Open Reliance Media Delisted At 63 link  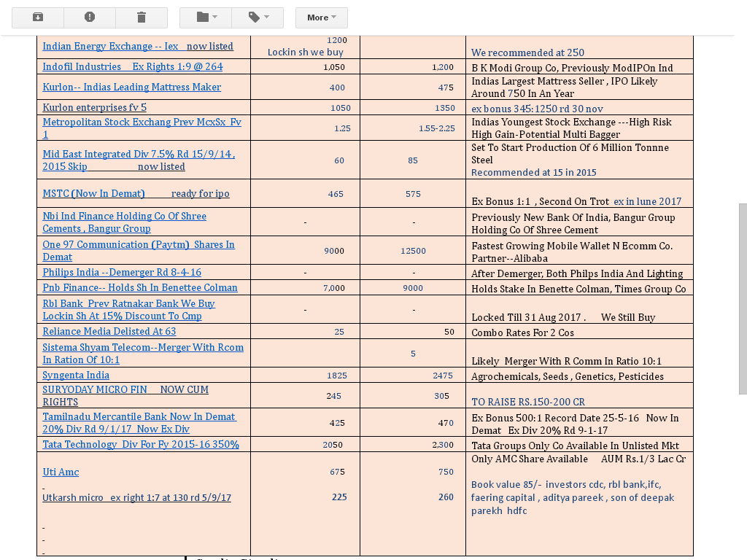click(109, 332)
